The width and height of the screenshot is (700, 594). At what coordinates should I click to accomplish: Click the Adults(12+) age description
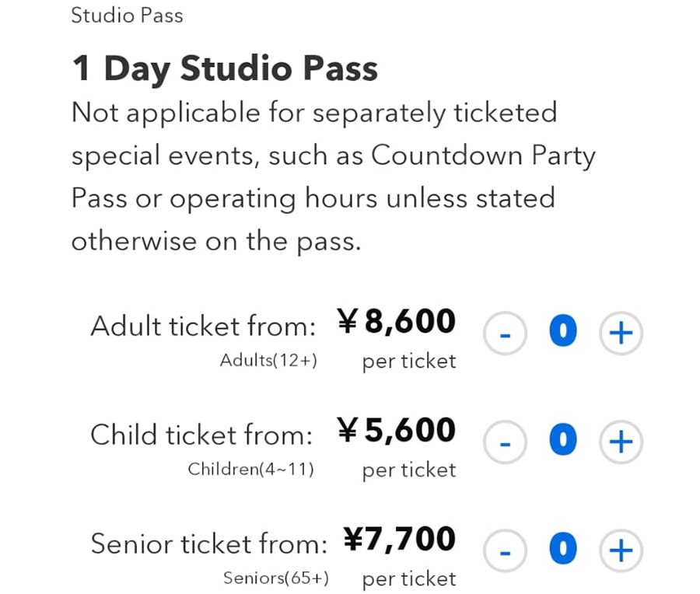click(x=269, y=361)
